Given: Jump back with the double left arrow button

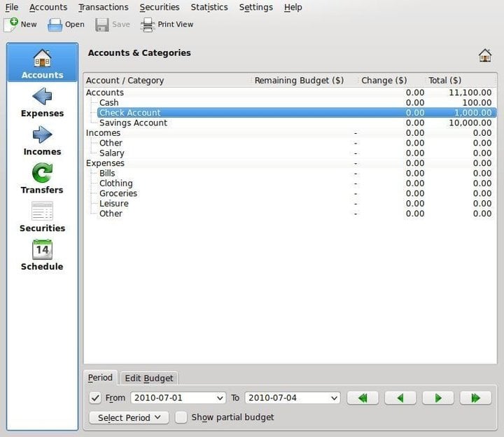Looking at the screenshot, I should 363,398.
